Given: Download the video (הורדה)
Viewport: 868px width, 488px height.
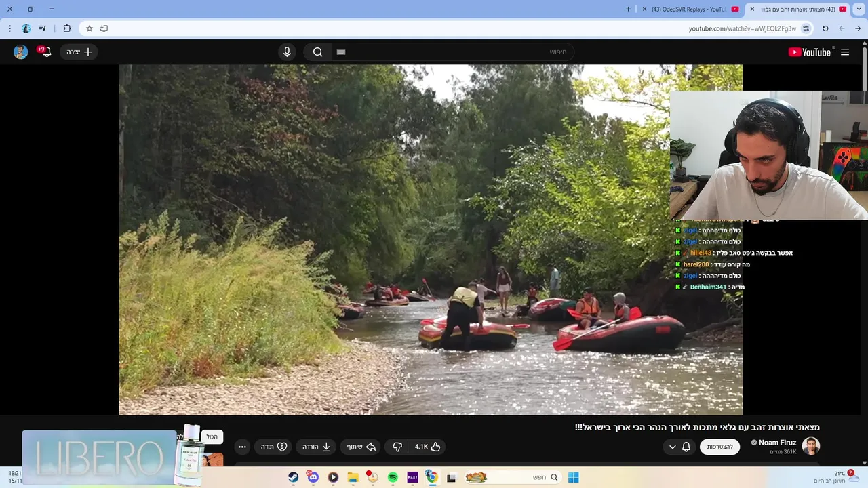Looking at the screenshot, I should [x=316, y=447].
